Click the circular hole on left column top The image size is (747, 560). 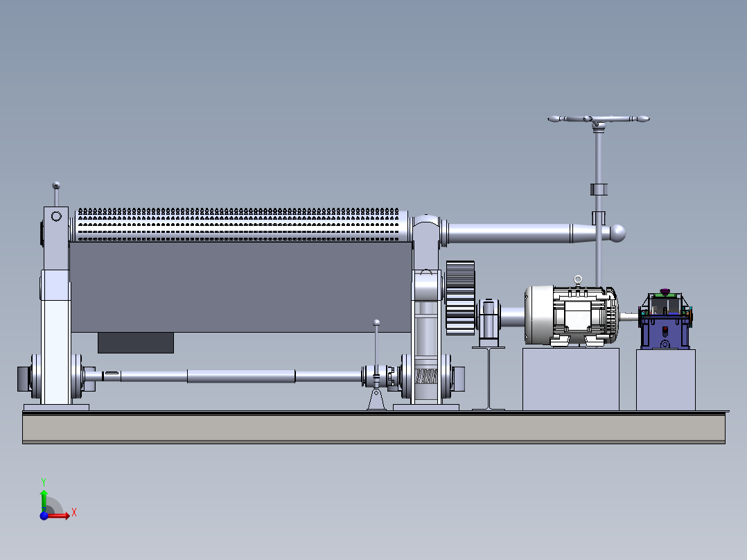pos(56,216)
